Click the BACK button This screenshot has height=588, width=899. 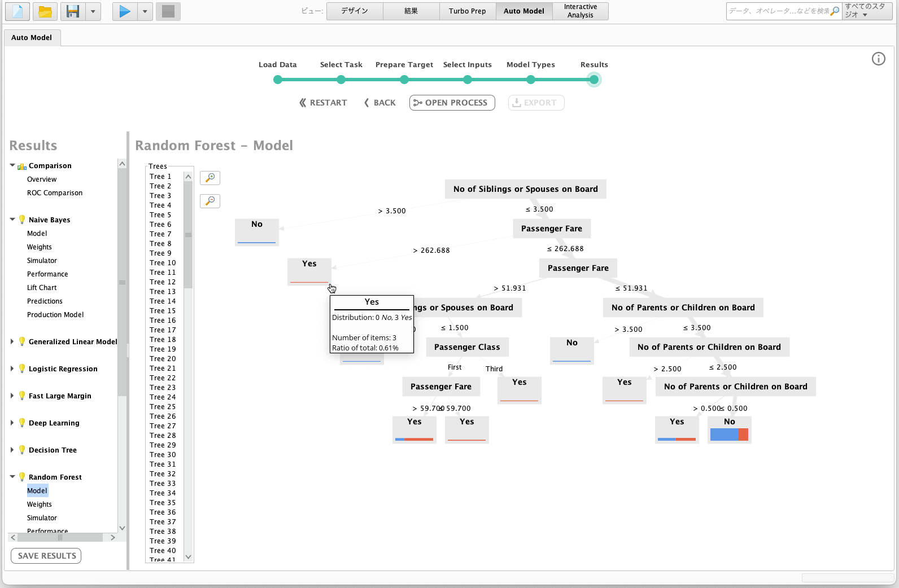(x=380, y=103)
